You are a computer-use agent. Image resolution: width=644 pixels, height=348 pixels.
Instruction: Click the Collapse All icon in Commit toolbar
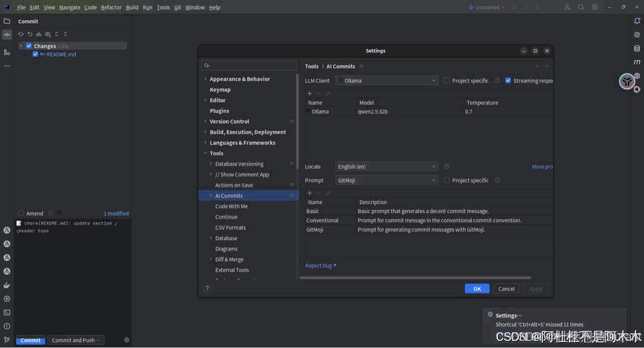tap(65, 34)
